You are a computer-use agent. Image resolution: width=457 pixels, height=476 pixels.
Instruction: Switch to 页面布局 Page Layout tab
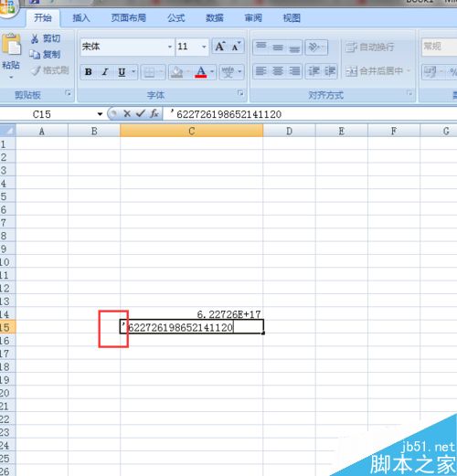coord(129,18)
